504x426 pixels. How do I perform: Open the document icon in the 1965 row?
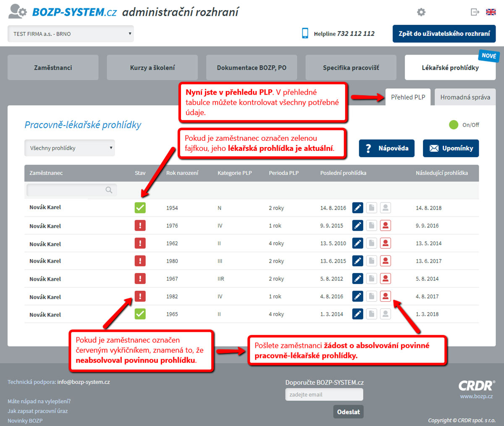pos(372,314)
